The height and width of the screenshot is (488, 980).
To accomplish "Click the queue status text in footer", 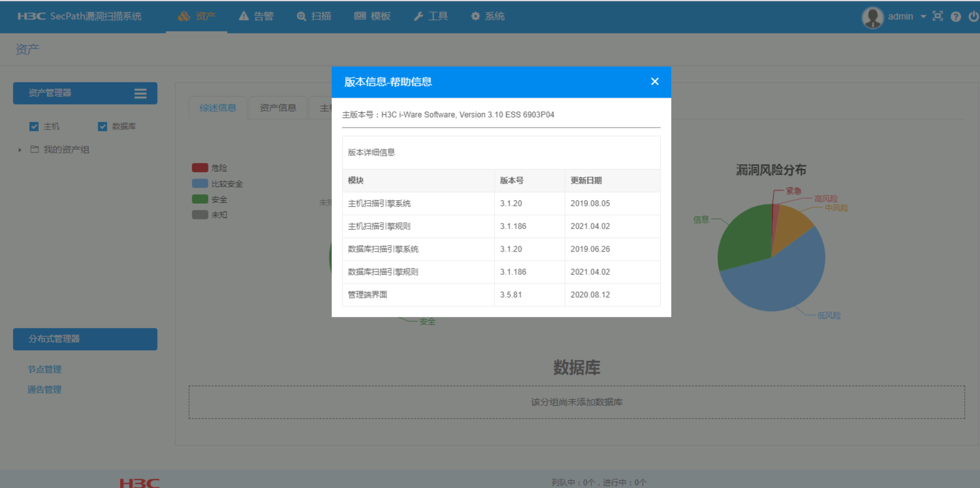I will [x=599, y=483].
